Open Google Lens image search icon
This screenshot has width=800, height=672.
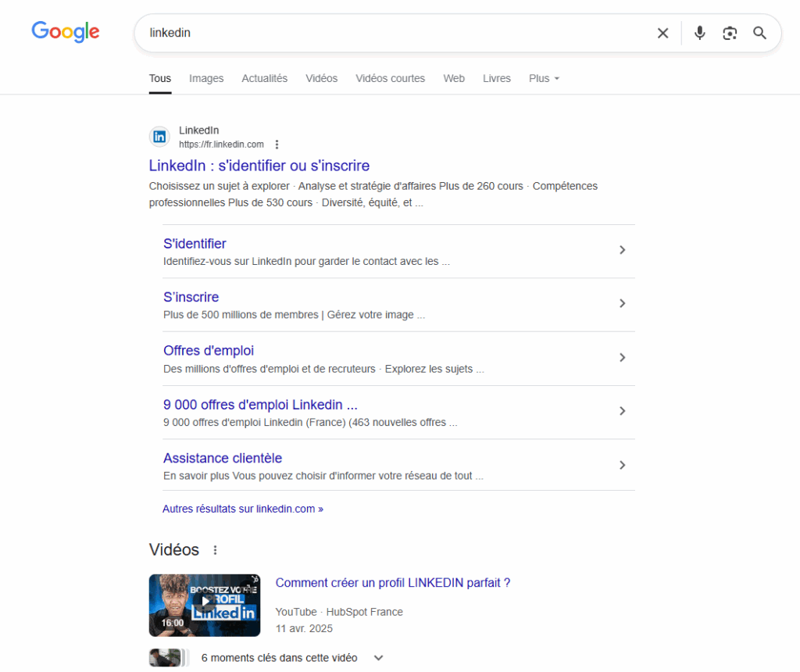[730, 33]
